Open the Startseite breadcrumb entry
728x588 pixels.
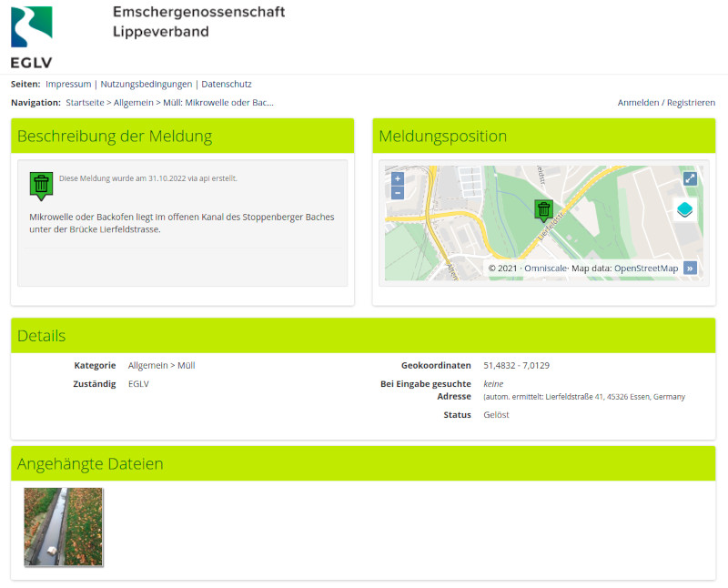click(x=85, y=102)
